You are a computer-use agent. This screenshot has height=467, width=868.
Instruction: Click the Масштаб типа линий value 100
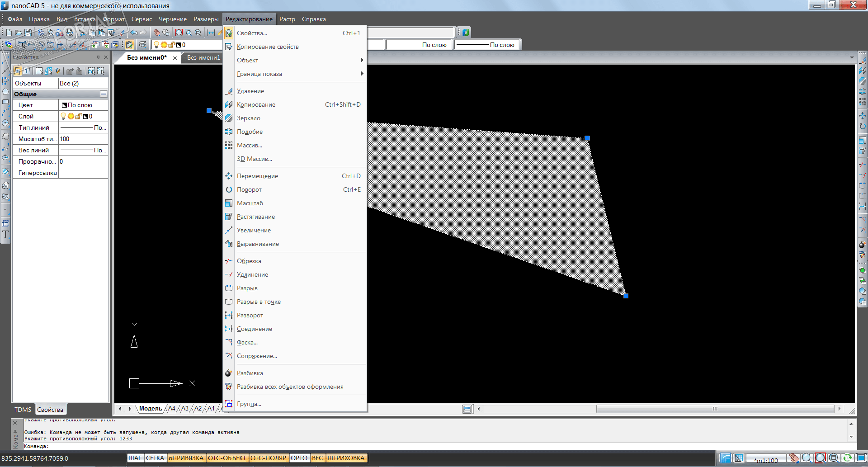[x=83, y=139]
